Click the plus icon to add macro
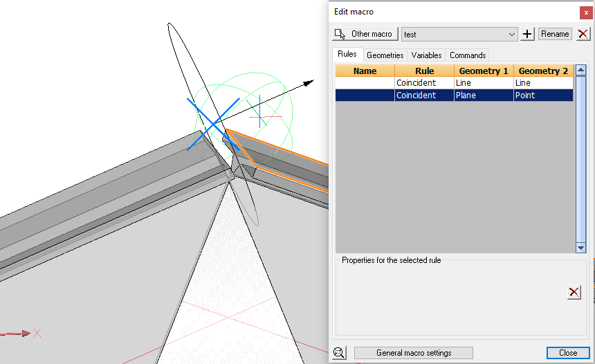 click(527, 34)
